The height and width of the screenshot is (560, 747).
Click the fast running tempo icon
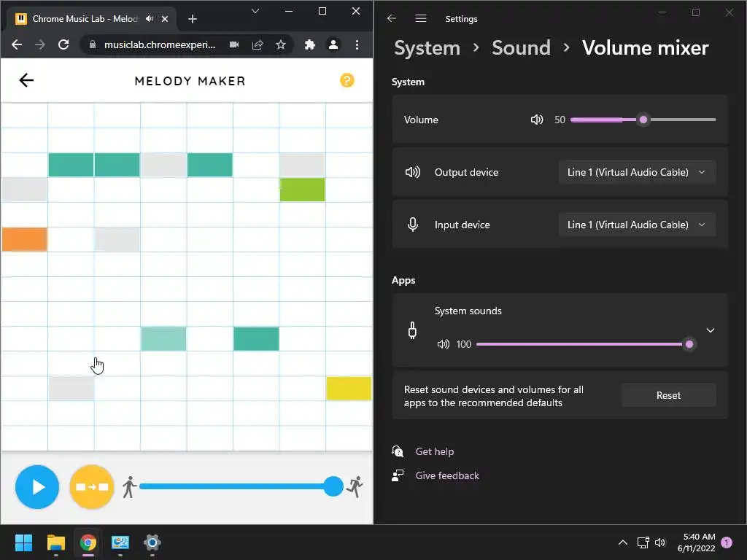355,486
